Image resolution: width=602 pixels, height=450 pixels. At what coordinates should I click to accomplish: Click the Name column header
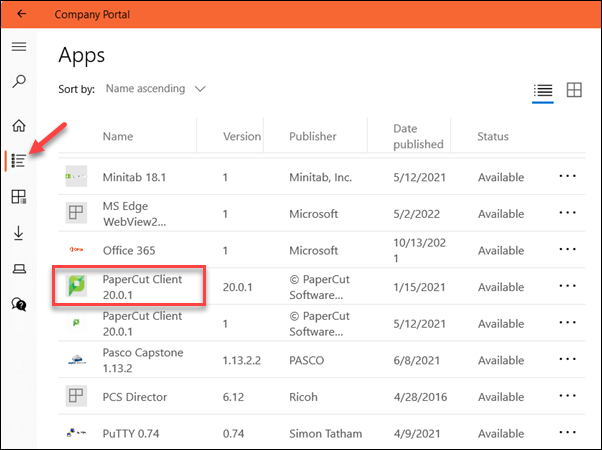[x=118, y=136]
